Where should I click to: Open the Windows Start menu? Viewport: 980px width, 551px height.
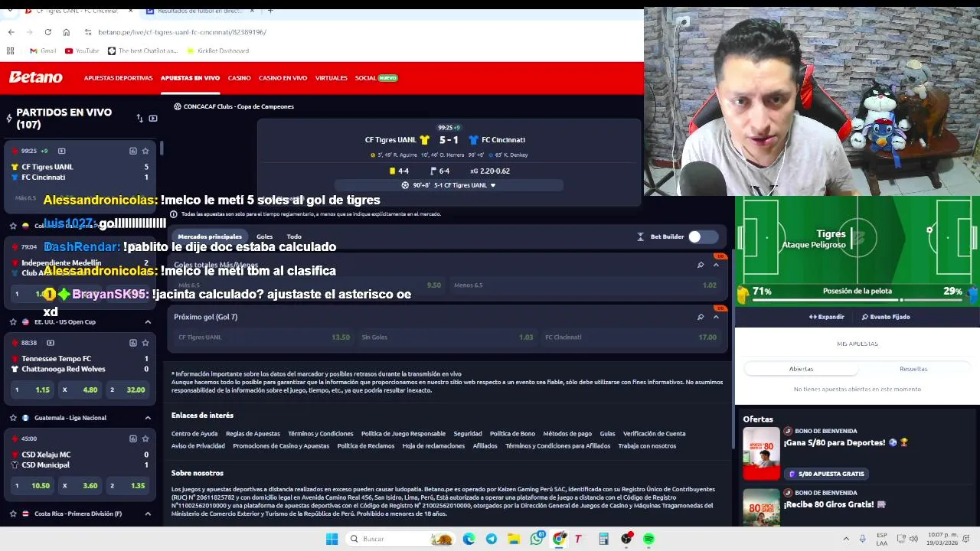[x=332, y=539]
